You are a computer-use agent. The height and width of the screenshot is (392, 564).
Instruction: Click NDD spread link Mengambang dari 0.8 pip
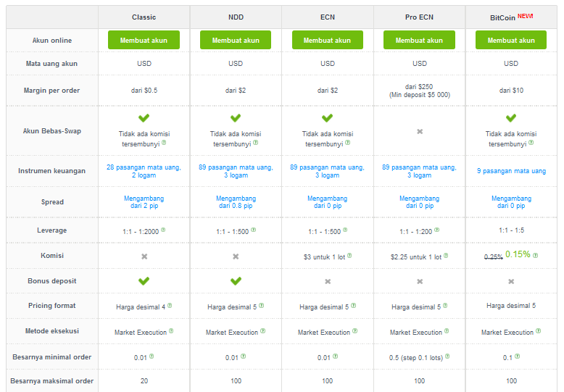(x=236, y=202)
